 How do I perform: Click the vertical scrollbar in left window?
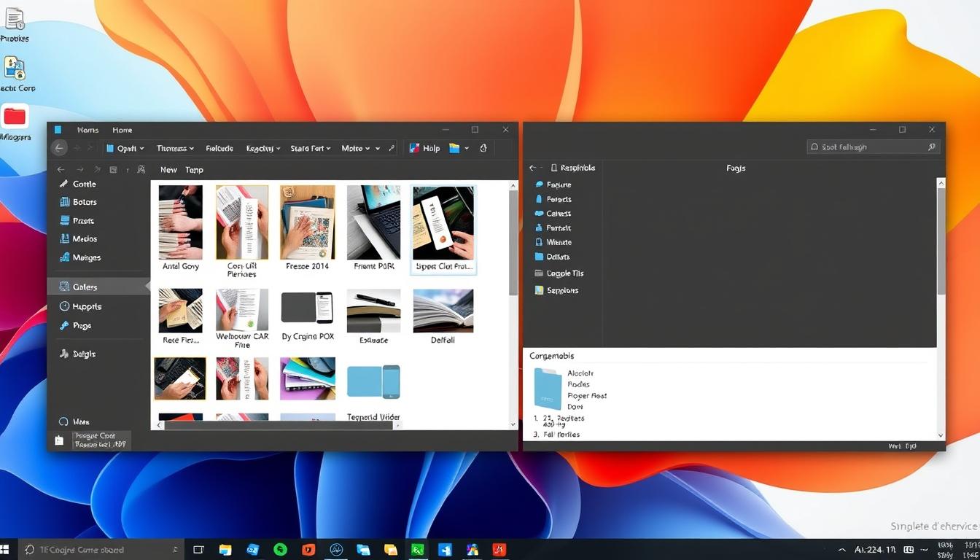point(513,244)
